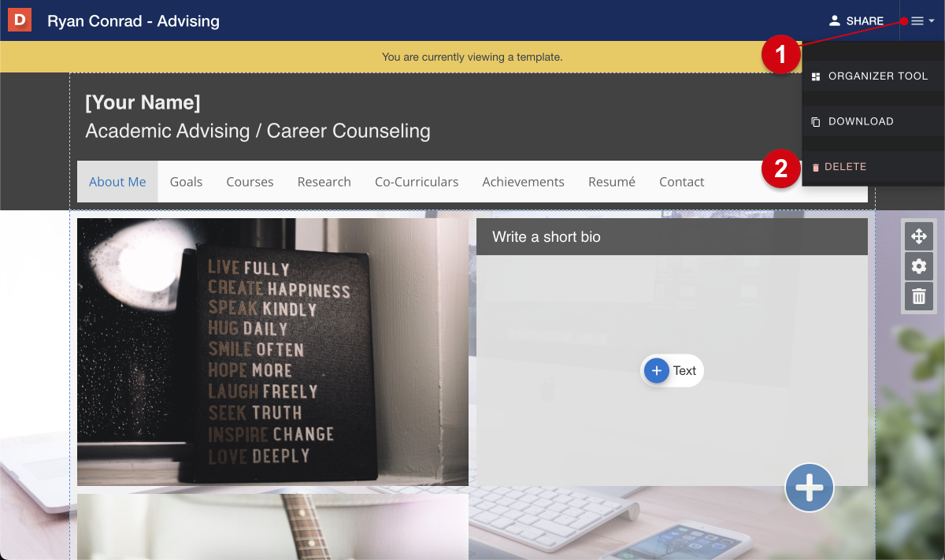
Task: Open the Achievements tab
Action: 524,182
